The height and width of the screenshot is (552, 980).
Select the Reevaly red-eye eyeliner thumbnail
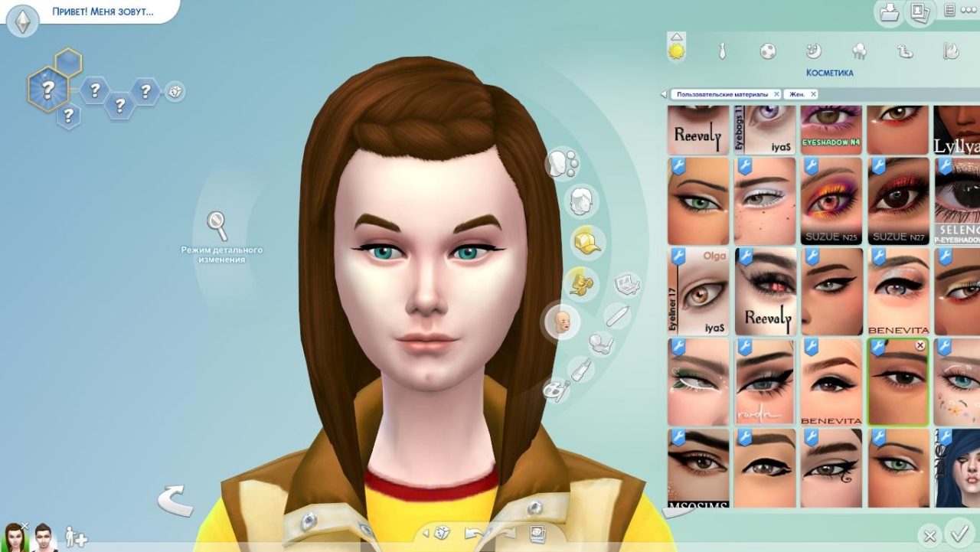pos(765,291)
